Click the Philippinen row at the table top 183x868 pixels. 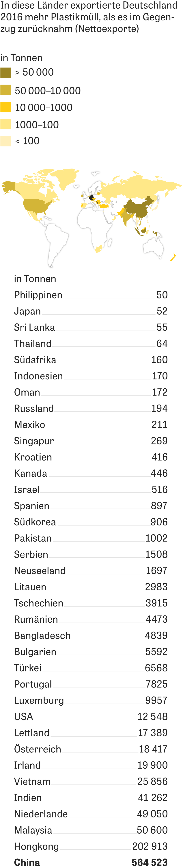point(91,295)
